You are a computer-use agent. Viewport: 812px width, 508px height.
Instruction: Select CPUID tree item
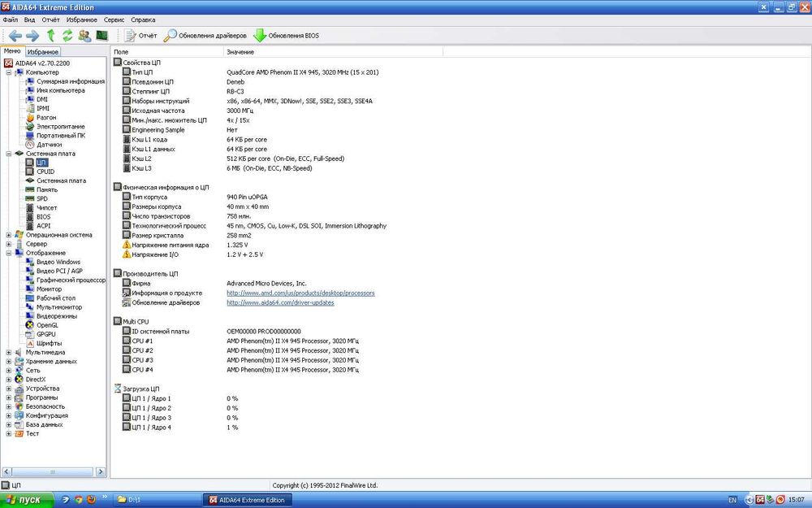pyautogui.click(x=45, y=172)
